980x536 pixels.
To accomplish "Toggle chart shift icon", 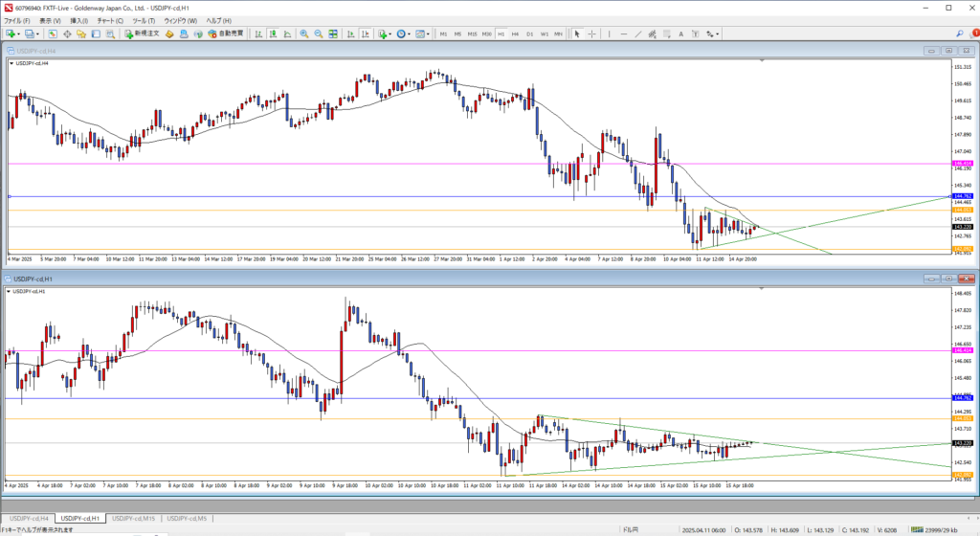I will pos(365,33).
